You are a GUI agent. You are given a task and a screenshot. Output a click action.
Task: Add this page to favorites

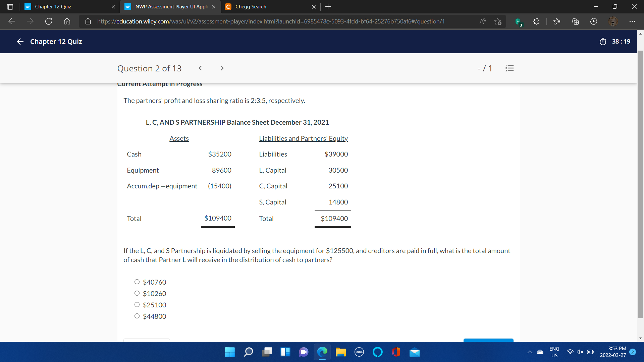(x=498, y=21)
